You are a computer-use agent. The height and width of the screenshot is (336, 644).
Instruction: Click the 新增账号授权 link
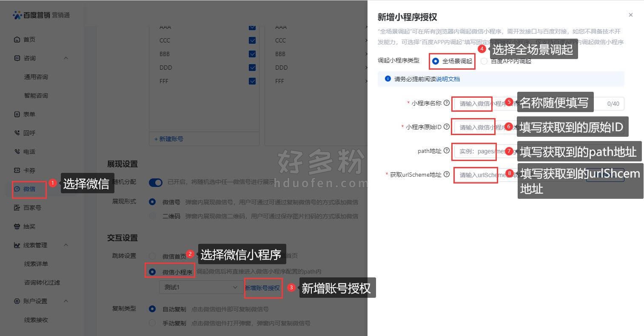point(262,288)
